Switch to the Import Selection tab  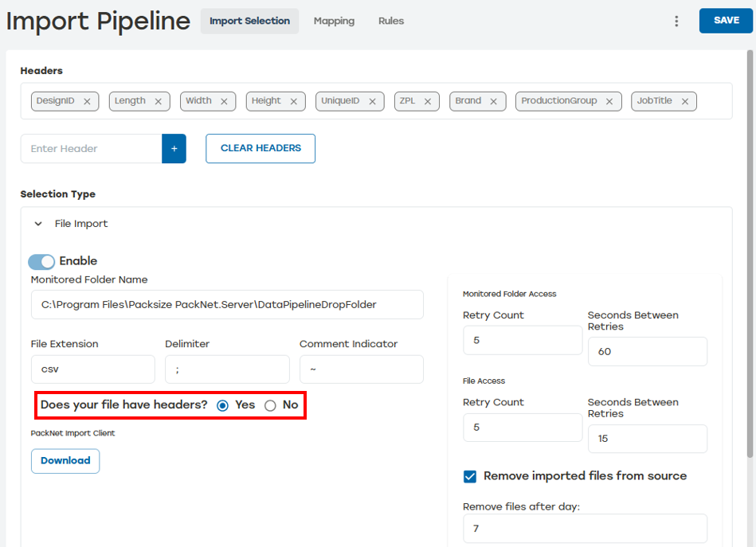click(x=250, y=21)
